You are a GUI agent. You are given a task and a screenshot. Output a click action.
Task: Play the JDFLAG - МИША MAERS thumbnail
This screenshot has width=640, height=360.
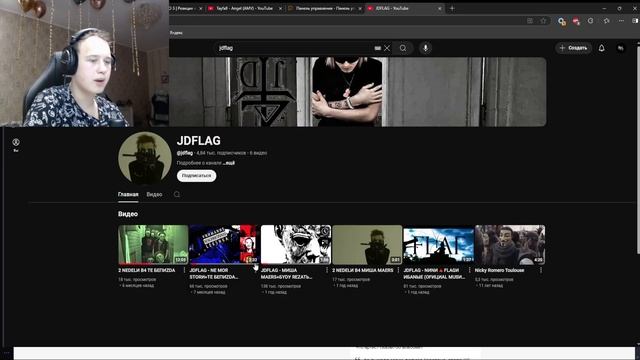click(x=296, y=244)
